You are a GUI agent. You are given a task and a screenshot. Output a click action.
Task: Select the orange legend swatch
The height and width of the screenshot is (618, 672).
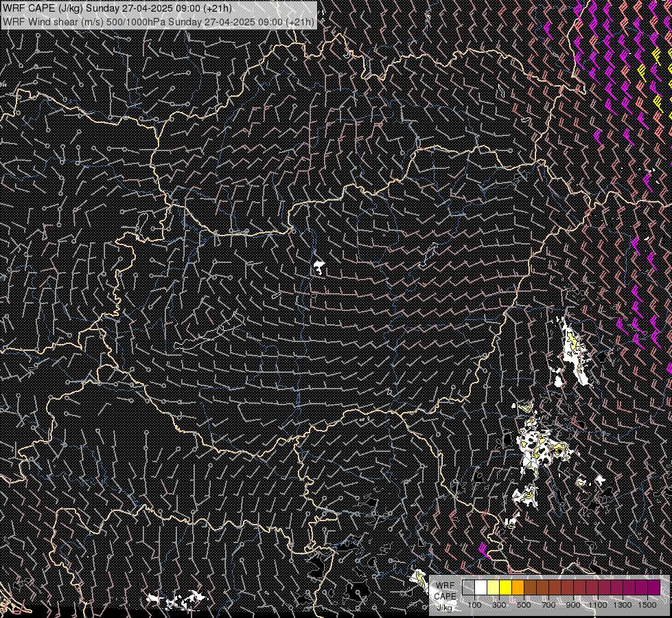coord(518,587)
